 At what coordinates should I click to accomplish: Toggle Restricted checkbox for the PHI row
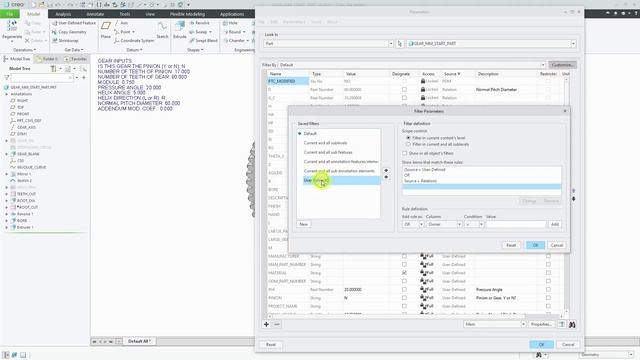tap(548, 289)
